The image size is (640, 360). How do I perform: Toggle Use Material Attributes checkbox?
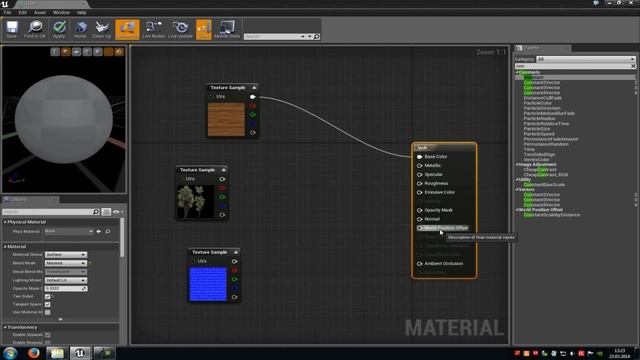pos(47,312)
